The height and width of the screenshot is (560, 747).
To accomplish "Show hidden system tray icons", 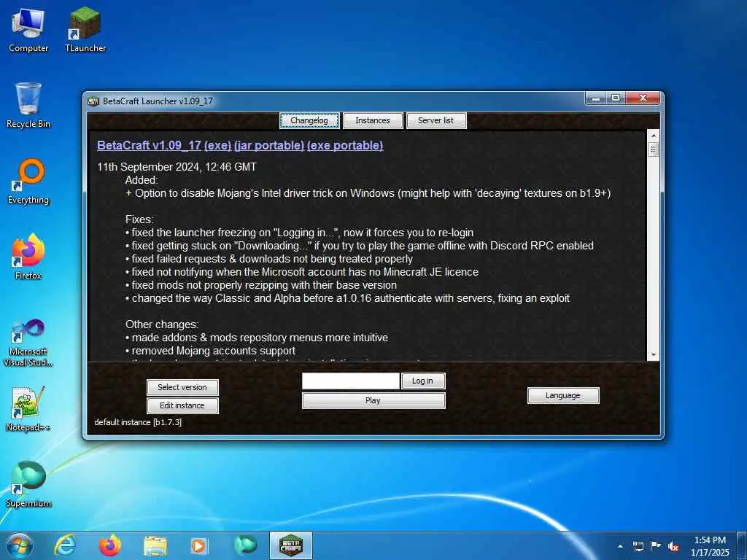I will [620, 546].
